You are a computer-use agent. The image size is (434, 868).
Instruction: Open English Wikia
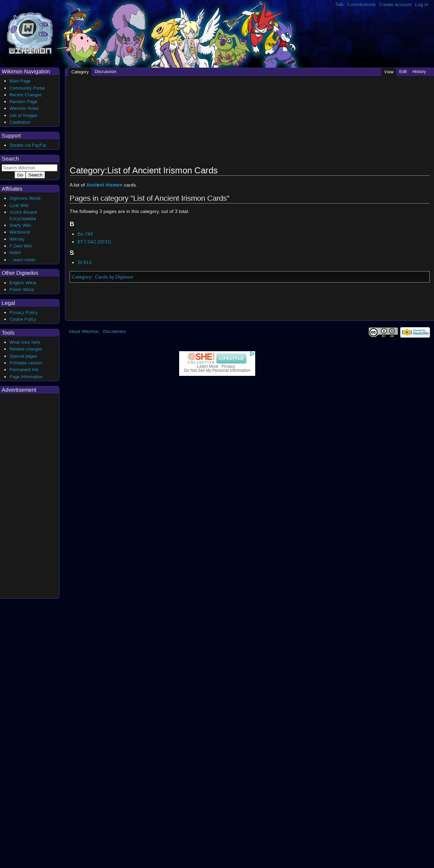click(x=23, y=283)
